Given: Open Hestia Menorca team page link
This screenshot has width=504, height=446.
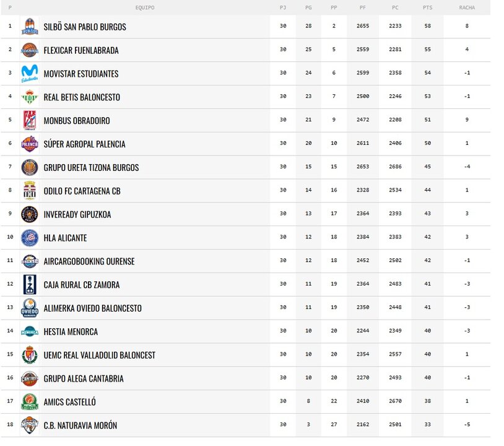Looking at the screenshot, I should coord(71,332).
